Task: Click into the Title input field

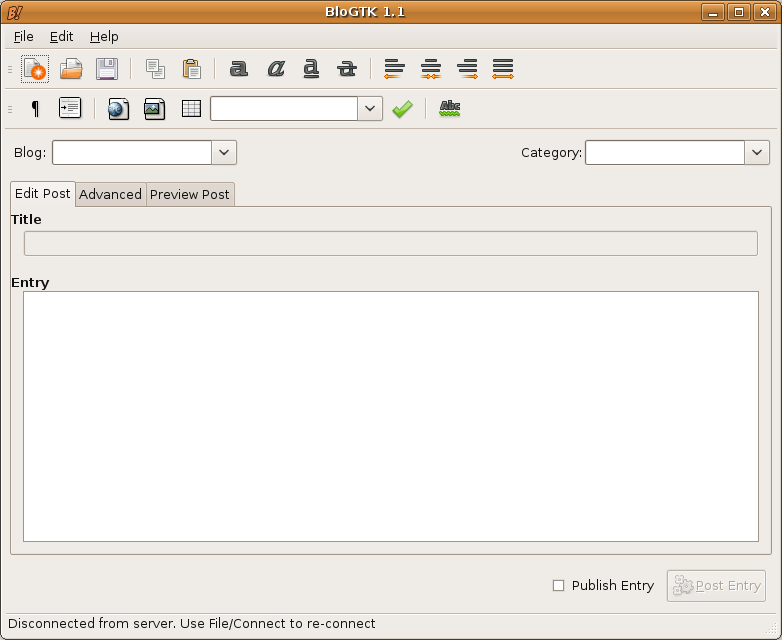Action: (391, 243)
